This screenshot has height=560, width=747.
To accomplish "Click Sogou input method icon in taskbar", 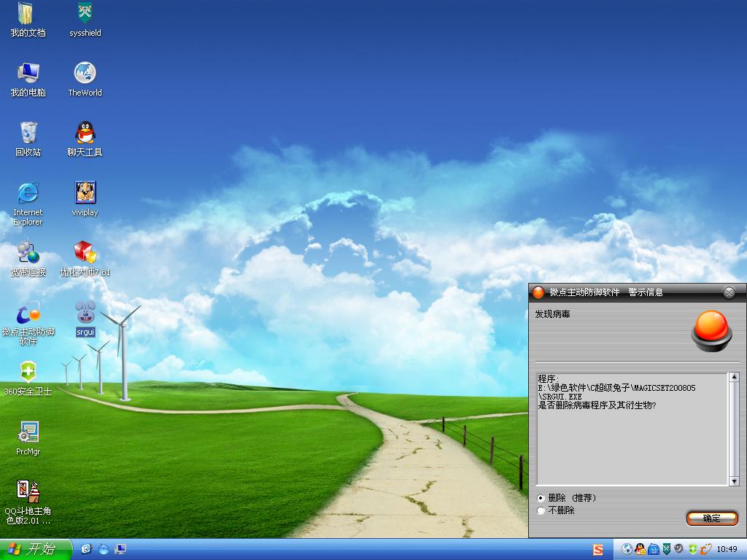I will pos(598,550).
